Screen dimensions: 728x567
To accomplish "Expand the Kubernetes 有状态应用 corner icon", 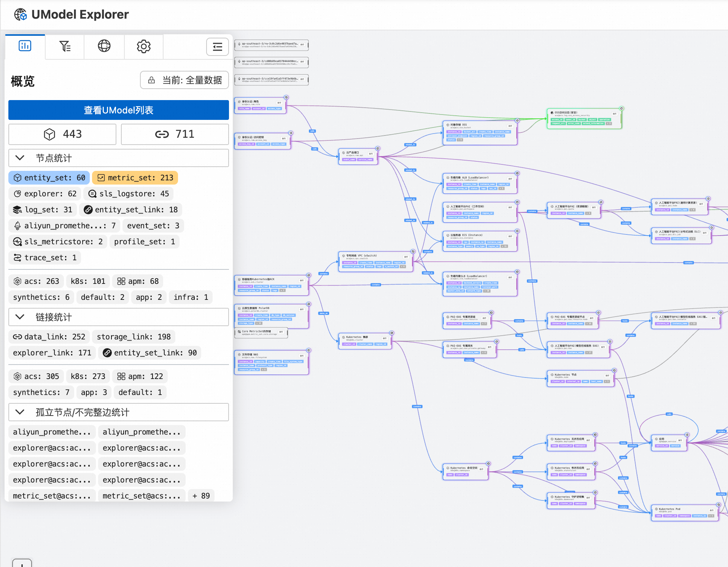I will click(x=595, y=464).
